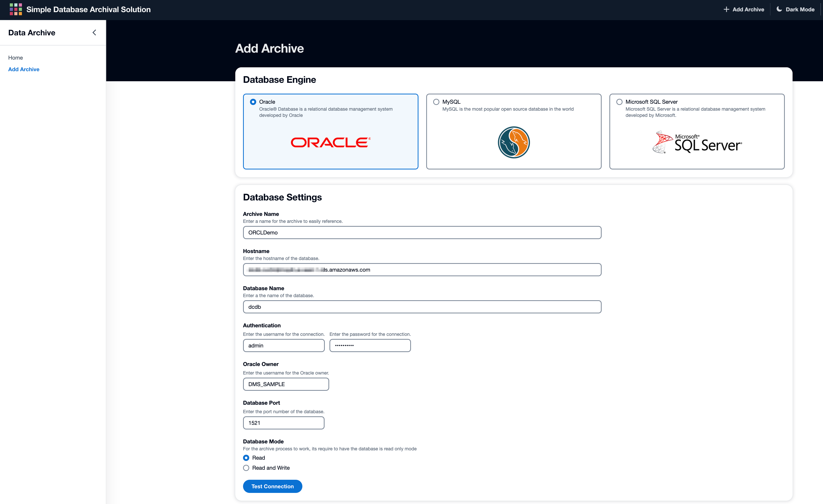
Task: Navigate to Add Archive in the sidebar
Action: point(24,69)
